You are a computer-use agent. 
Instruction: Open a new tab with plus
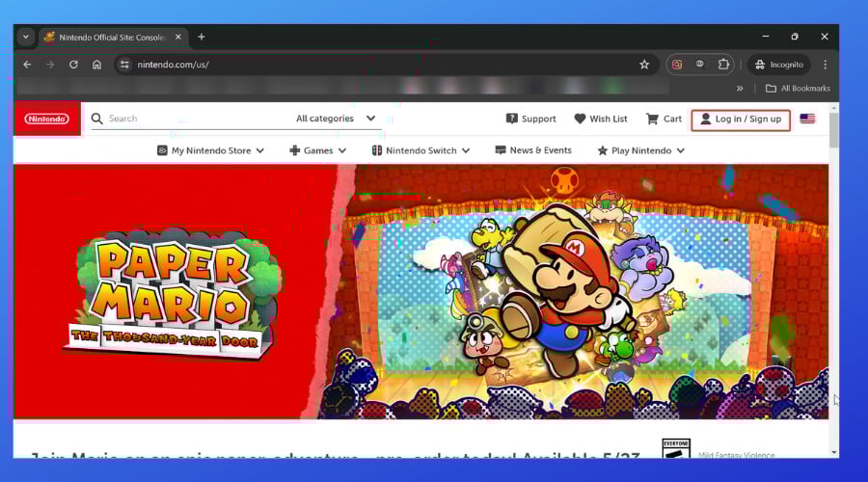coord(202,37)
